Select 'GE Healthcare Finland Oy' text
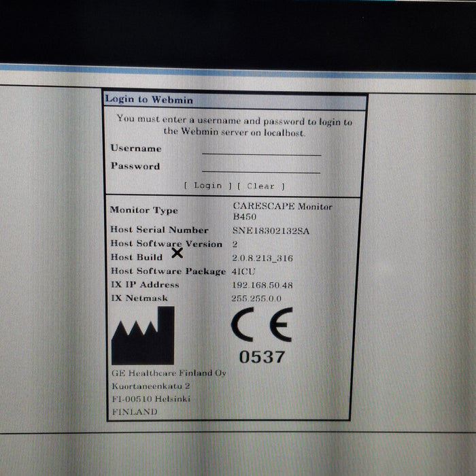 tap(169, 373)
